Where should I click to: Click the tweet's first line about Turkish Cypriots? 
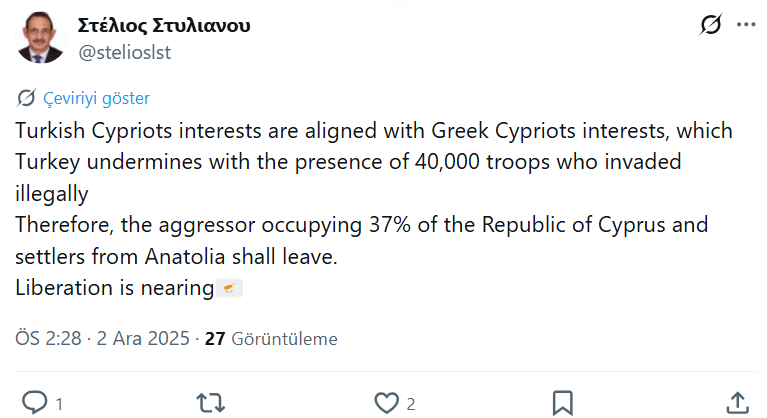click(x=374, y=131)
